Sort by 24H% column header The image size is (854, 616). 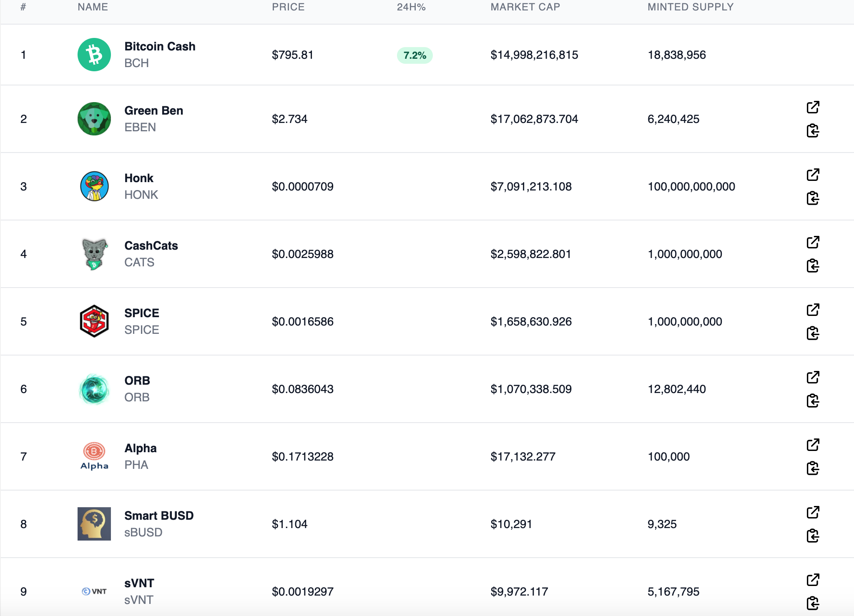click(x=411, y=7)
